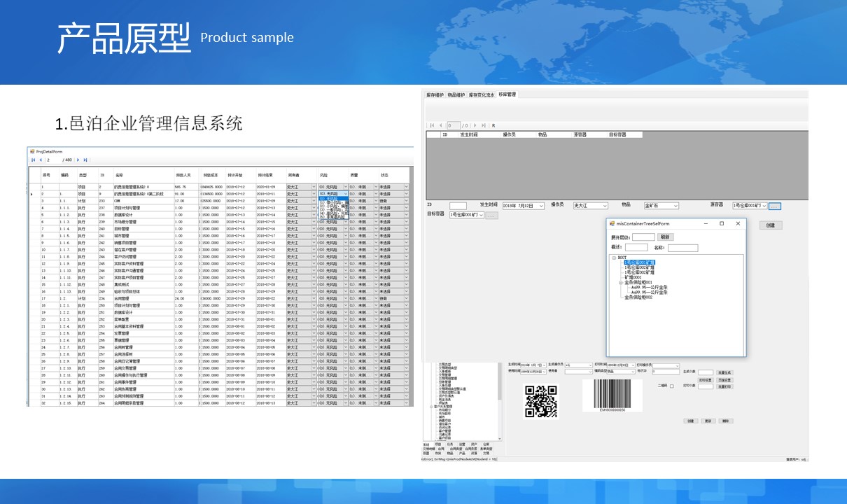
Task: Open the 编码类型 dropdown showing 物品
Action: click(632, 371)
